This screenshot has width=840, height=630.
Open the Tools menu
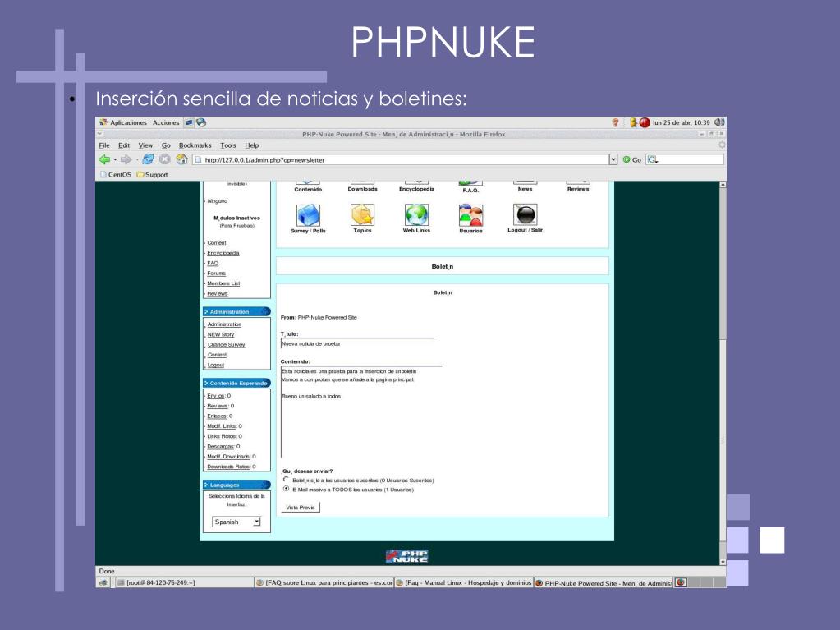228,145
